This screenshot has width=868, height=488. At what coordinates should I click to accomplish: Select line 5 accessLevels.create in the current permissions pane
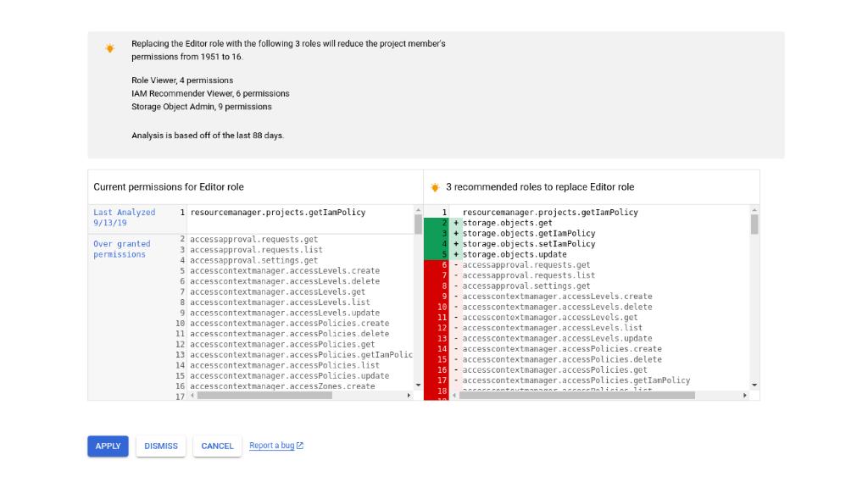click(285, 271)
